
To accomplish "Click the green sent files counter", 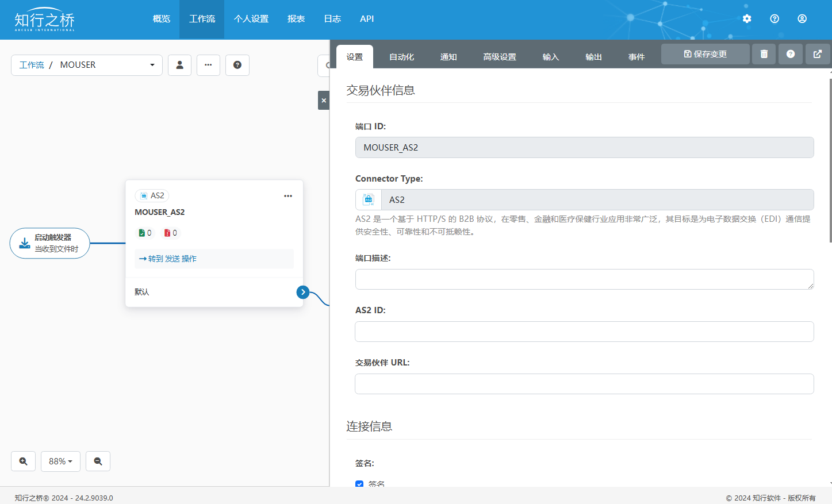I will point(145,233).
